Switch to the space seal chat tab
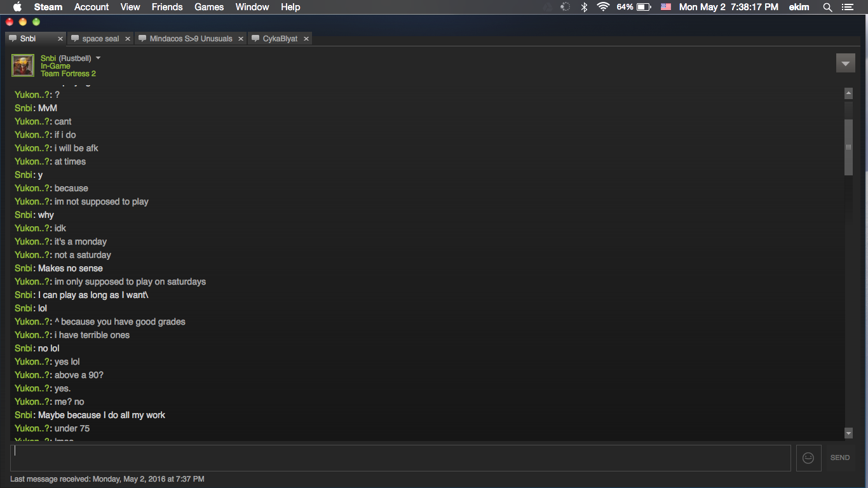 [x=100, y=39]
